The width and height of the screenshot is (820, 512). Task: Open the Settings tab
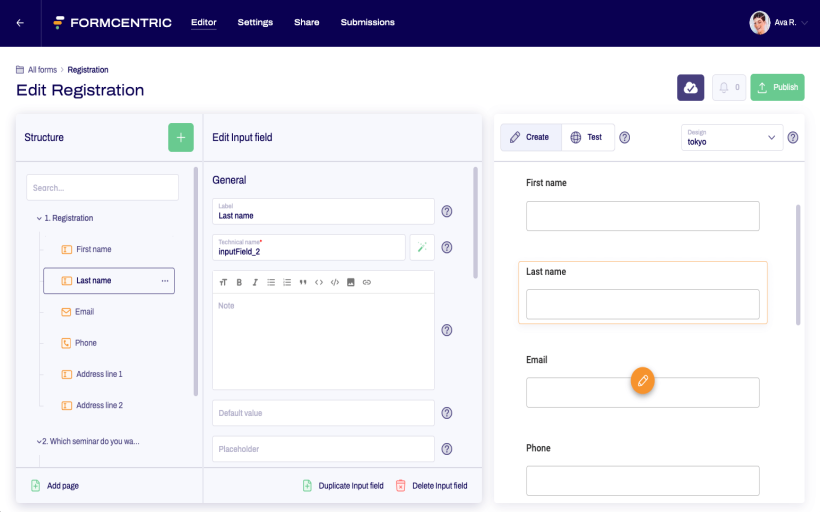pos(255,22)
